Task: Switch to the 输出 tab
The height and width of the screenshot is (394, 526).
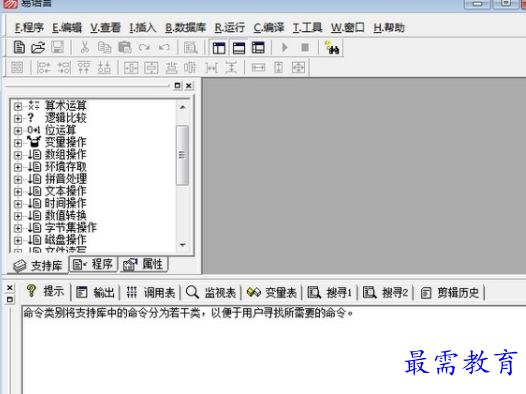Action: coord(95,292)
